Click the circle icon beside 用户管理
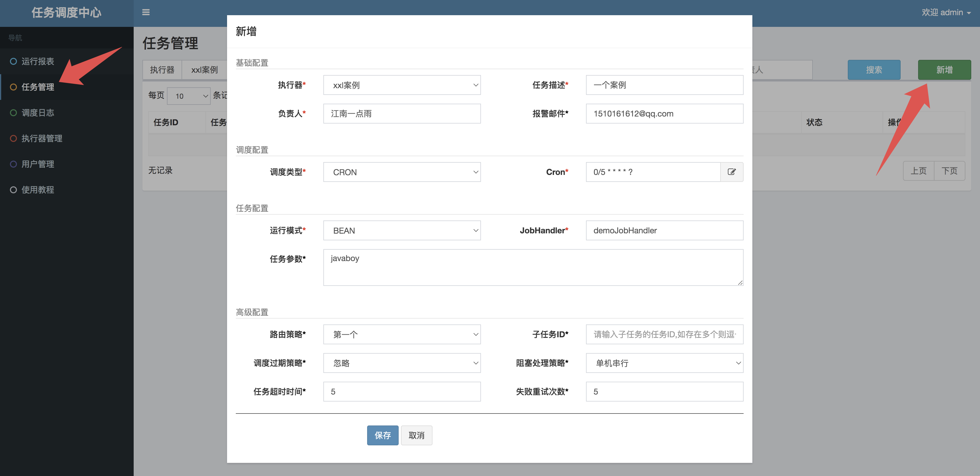Image resolution: width=980 pixels, height=476 pixels. click(x=13, y=164)
